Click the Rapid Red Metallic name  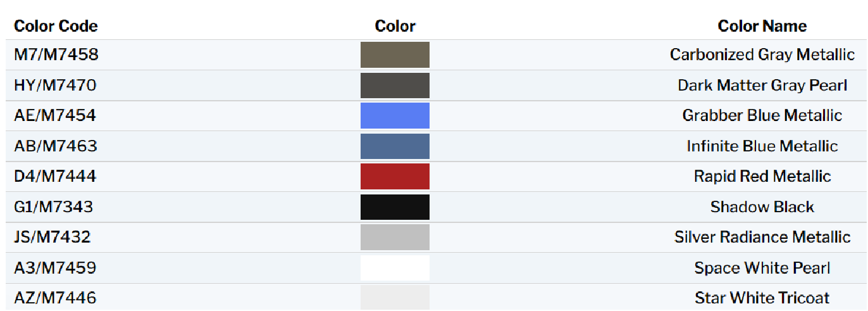tap(762, 176)
